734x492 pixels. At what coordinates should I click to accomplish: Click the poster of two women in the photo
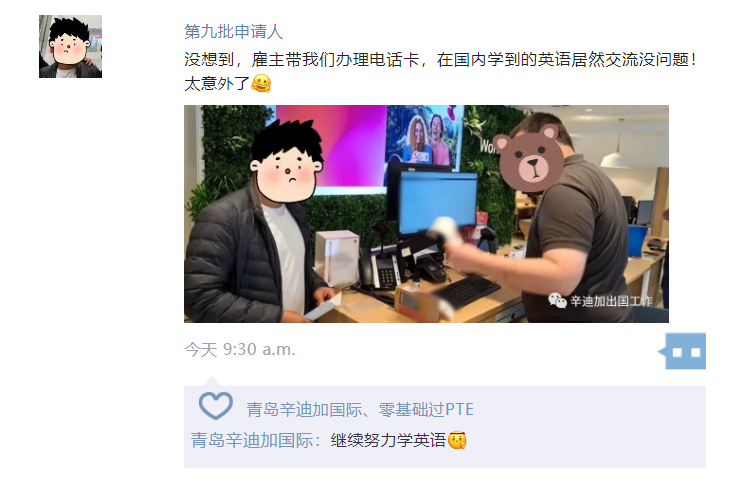[x=424, y=135]
